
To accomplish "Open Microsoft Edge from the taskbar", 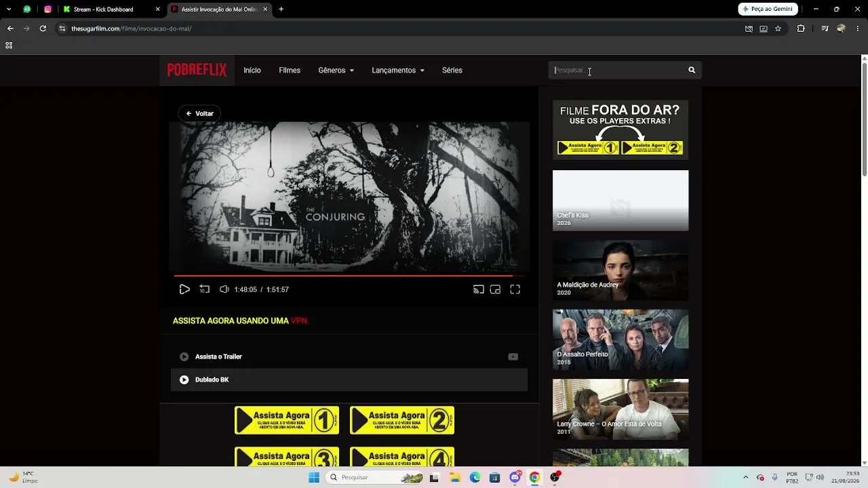I will [x=475, y=477].
